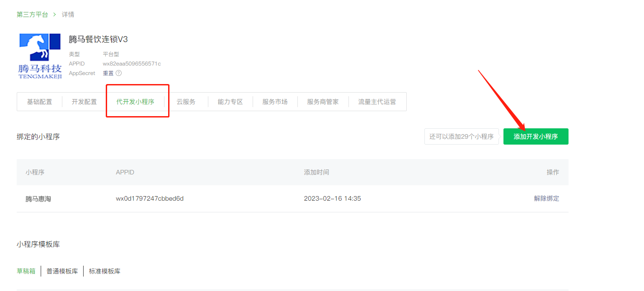Image resolution: width=644 pixels, height=291 pixels.
Task: Click the 腾马餐饮连锁V3 title
Action: (x=99, y=39)
